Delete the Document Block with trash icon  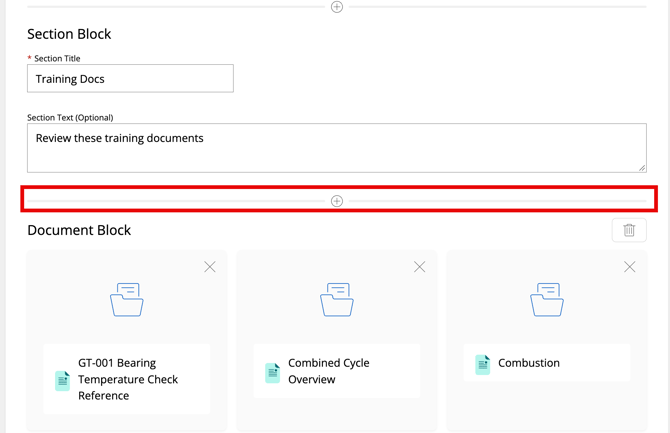[x=629, y=230]
